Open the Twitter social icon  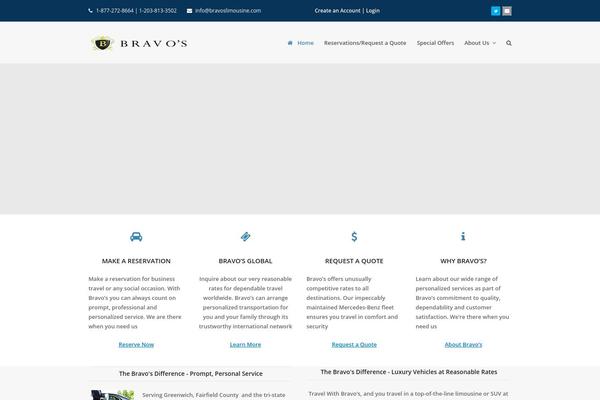click(496, 11)
